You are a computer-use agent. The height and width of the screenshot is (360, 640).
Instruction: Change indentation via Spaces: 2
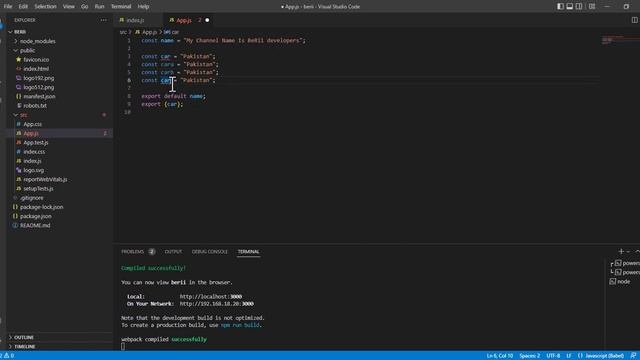(x=529, y=356)
